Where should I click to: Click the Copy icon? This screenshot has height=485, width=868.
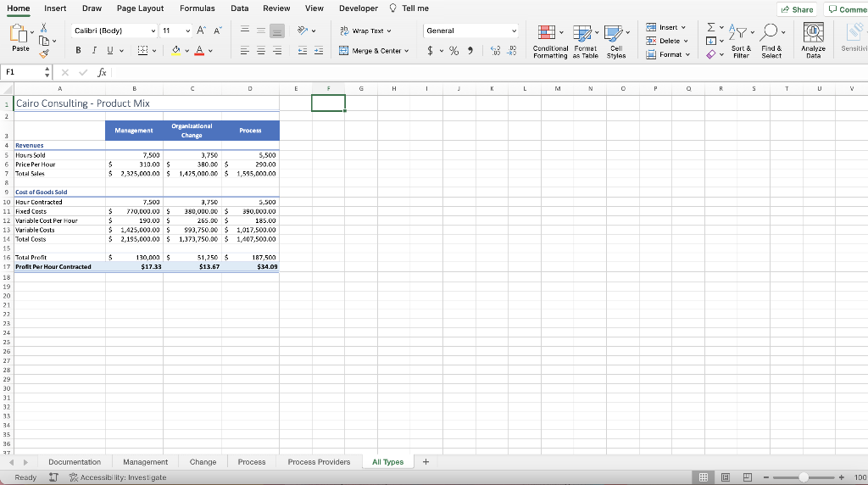44,41
